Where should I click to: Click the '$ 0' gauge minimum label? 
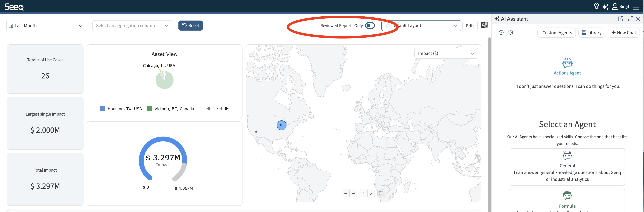click(x=146, y=187)
